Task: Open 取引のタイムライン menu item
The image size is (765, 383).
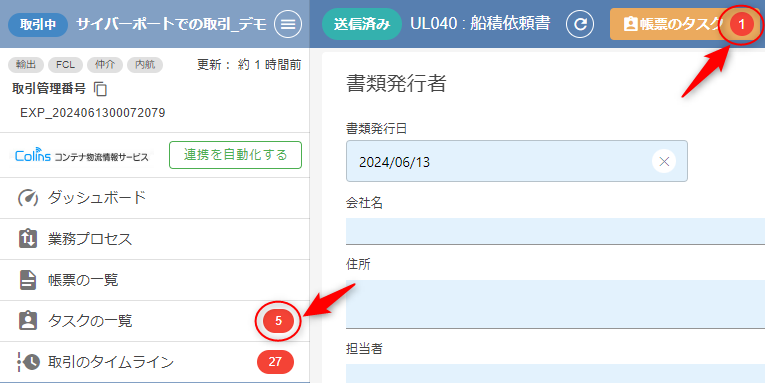Action: point(155,362)
